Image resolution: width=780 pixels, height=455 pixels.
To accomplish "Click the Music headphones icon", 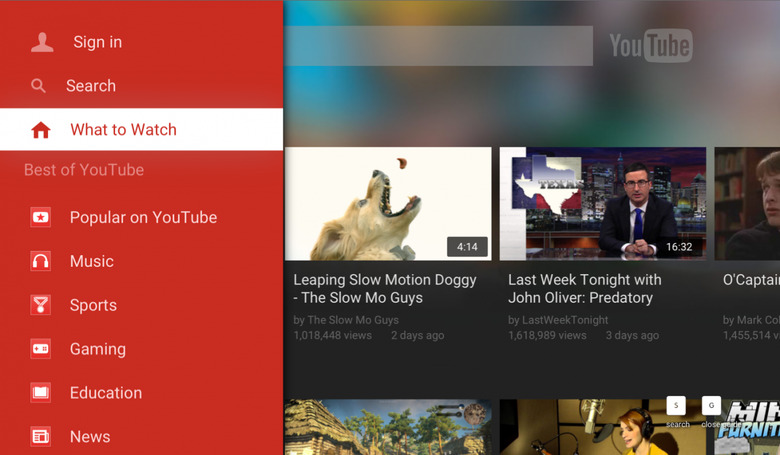I will pos(40,261).
